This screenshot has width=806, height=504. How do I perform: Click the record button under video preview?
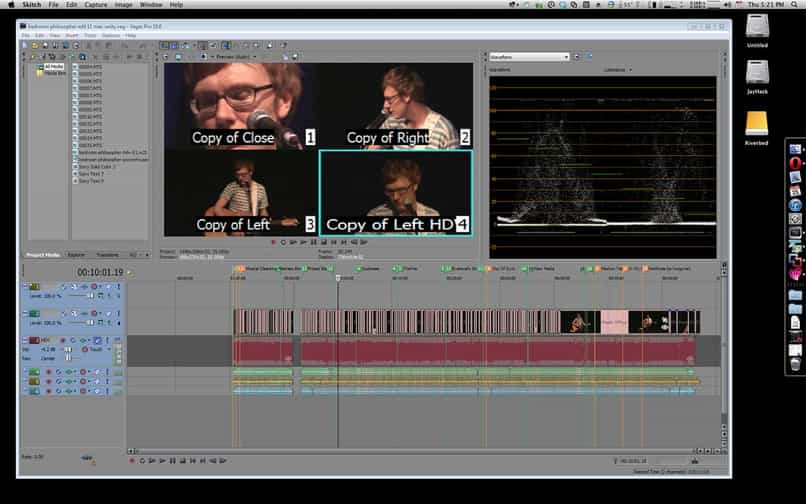[273, 242]
